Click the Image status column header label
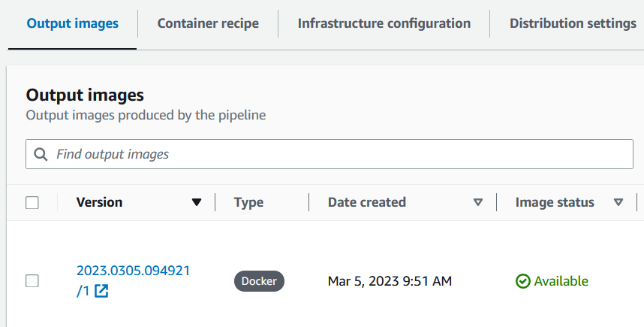The height and width of the screenshot is (327, 644). tap(555, 202)
